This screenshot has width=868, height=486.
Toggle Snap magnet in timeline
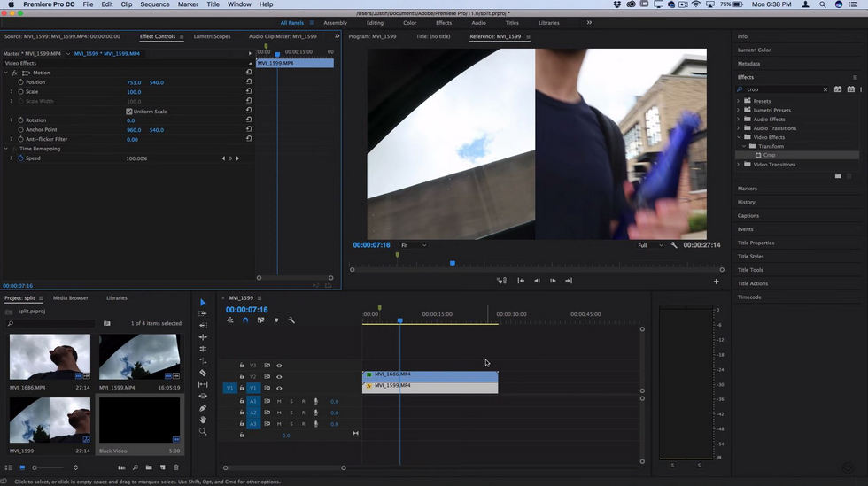click(x=245, y=320)
